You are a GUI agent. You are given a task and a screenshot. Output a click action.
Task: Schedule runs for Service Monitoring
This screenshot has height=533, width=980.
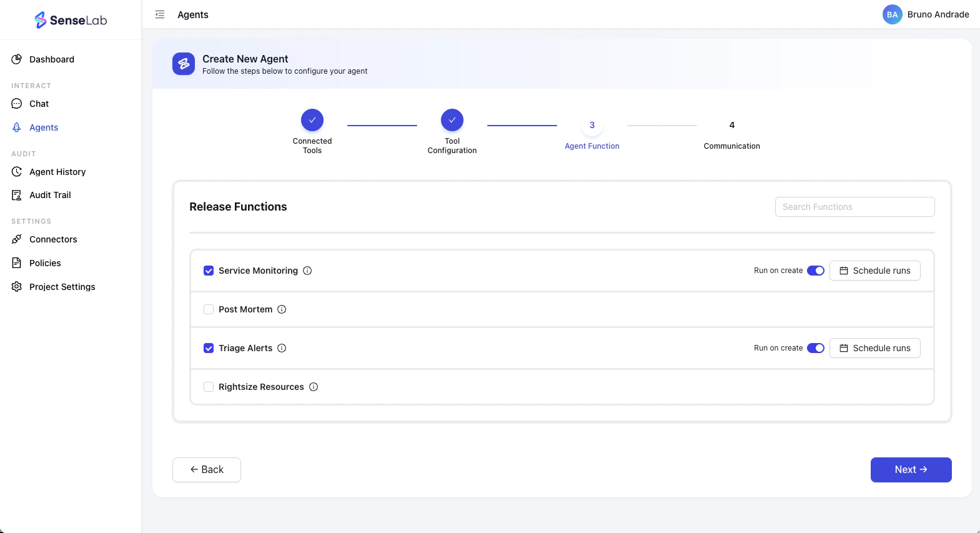point(874,271)
